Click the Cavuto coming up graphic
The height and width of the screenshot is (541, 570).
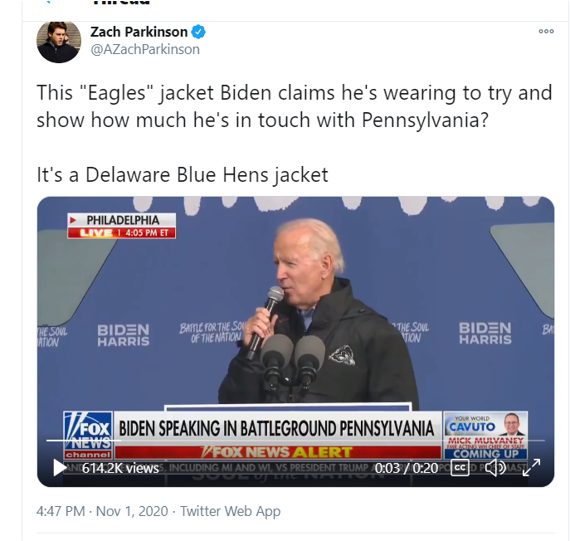coord(486,435)
